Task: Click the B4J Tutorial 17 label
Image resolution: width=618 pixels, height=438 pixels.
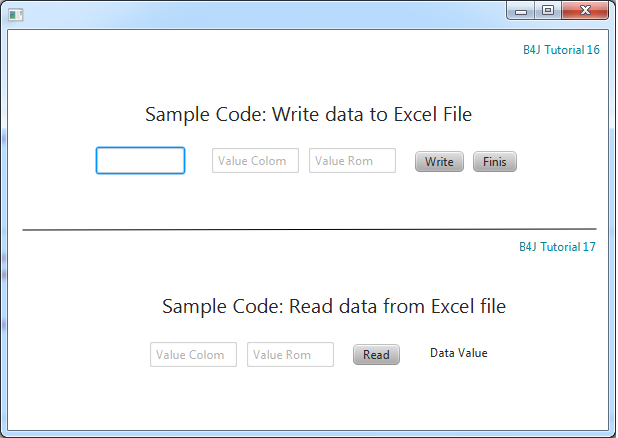Action: [x=557, y=247]
